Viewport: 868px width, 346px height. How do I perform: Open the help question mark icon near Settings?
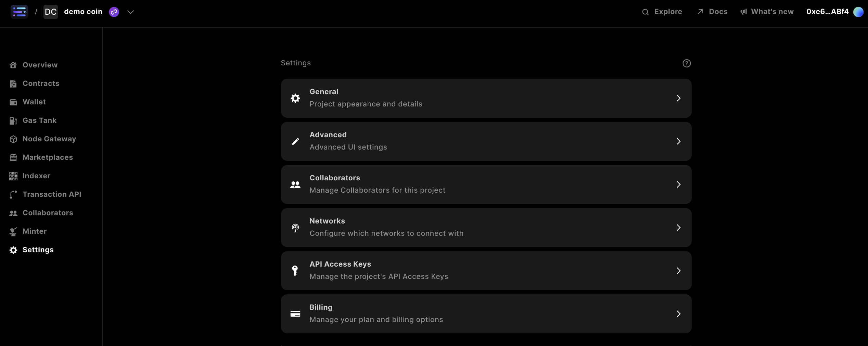click(687, 63)
